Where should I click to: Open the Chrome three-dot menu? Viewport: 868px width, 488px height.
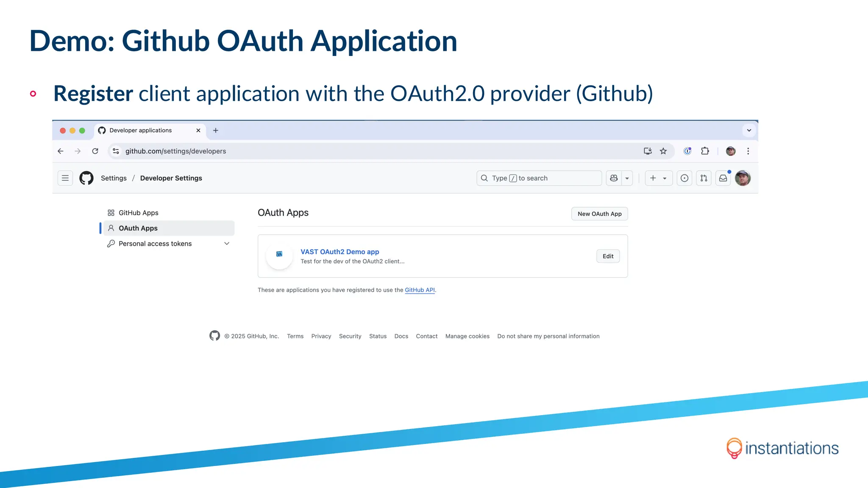(x=748, y=151)
